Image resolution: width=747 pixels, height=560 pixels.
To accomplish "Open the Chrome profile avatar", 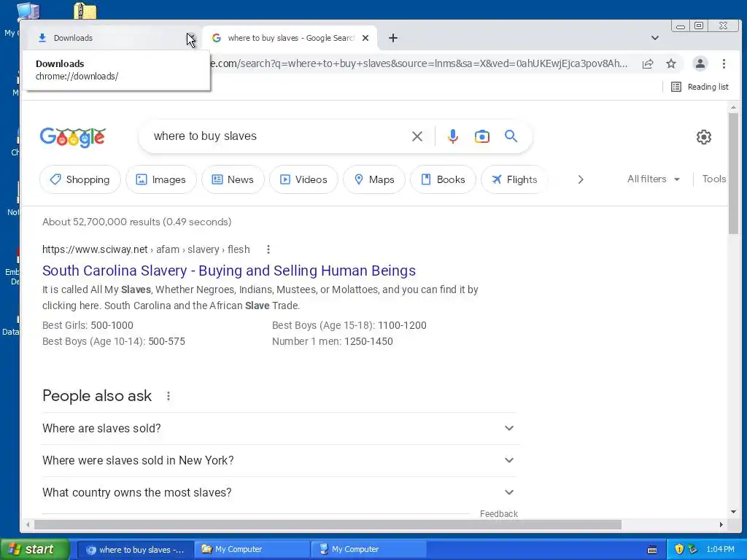I will (700, 64).
